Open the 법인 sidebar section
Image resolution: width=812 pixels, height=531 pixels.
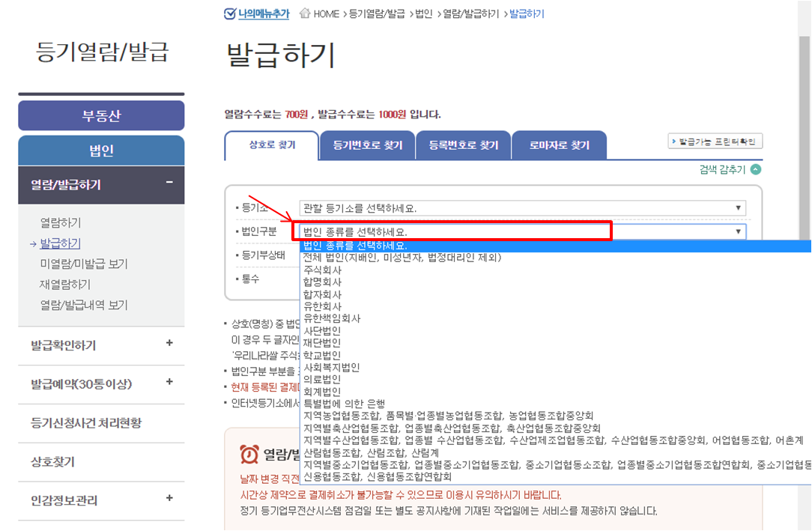point(102,151)
